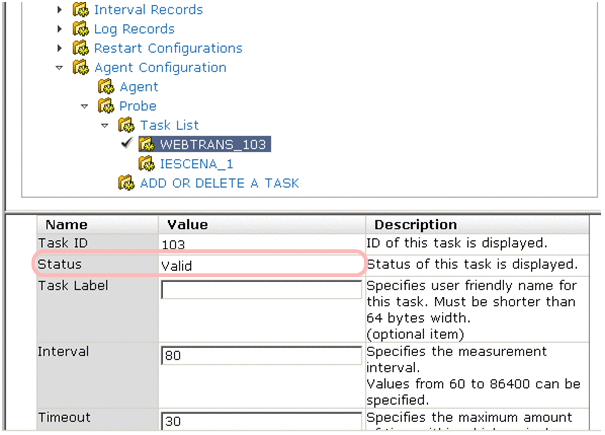Click the Log Records folder icon
The height and width of the screenshot is (435, 605).
click(x=81, y=29)
